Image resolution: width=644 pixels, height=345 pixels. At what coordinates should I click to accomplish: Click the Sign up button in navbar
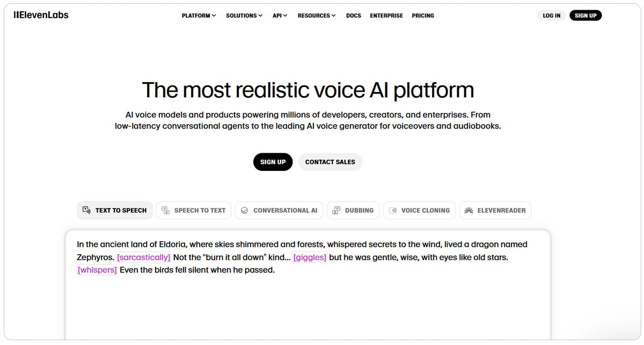point(586,15)
